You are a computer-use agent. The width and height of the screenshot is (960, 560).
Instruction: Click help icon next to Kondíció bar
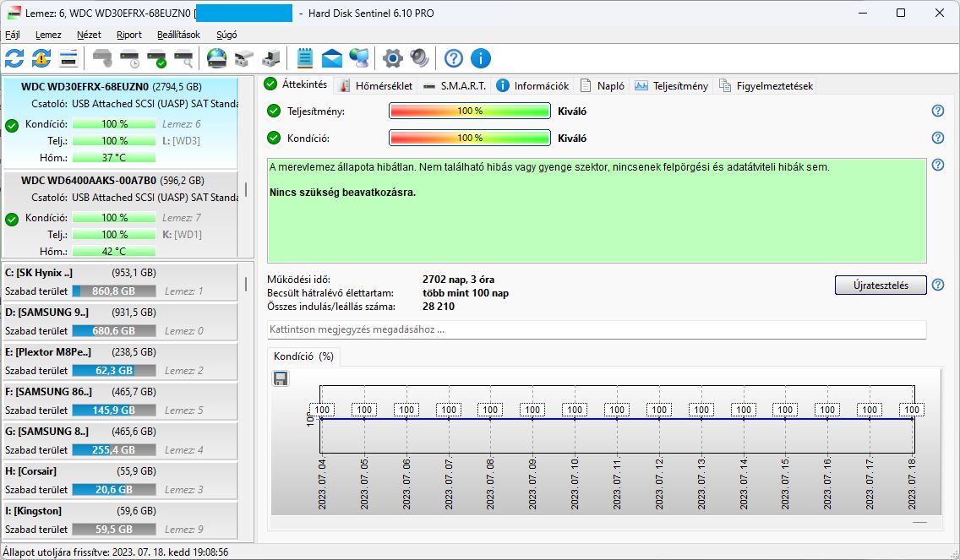pos(937,138)
